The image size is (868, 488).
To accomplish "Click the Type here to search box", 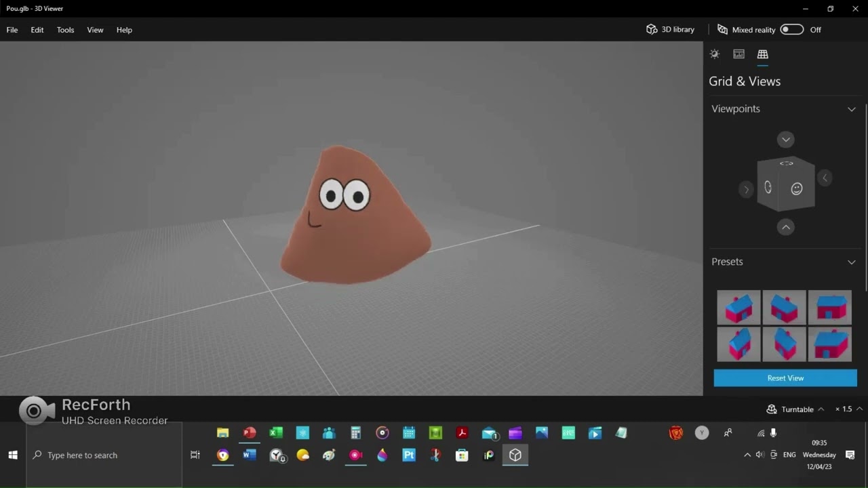I will coord(104,455).
